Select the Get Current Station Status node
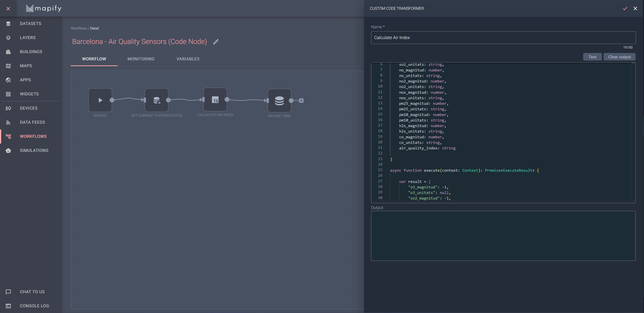The width and height of the screenshot is (644, 313). (157, 100)
